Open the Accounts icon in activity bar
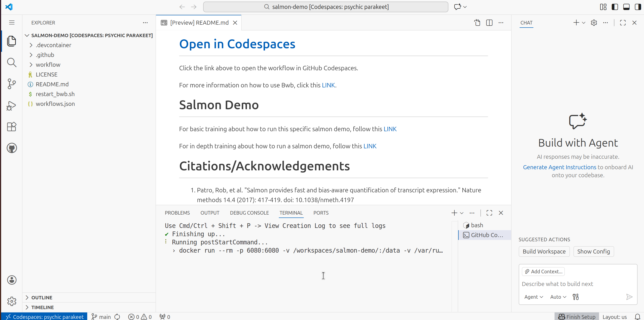The height and width of the screenshot is (320, 644). click(12, 280)
